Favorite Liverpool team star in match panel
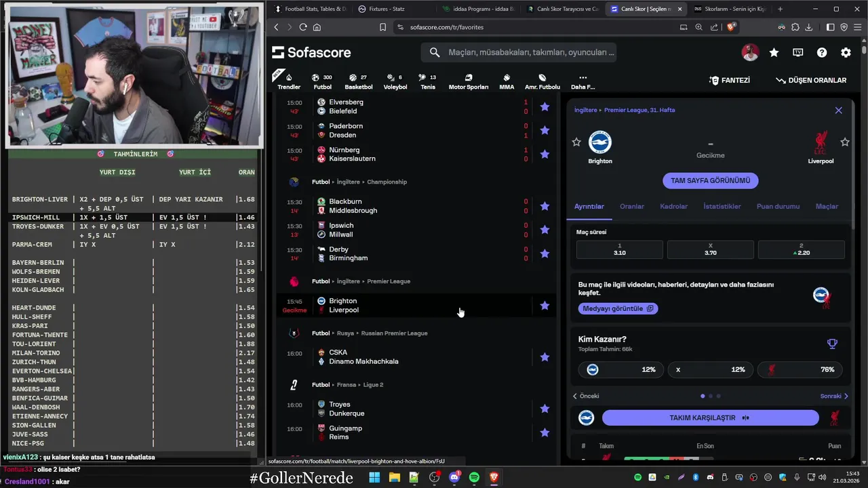868x488 pixels. click(x=845, y=142)
